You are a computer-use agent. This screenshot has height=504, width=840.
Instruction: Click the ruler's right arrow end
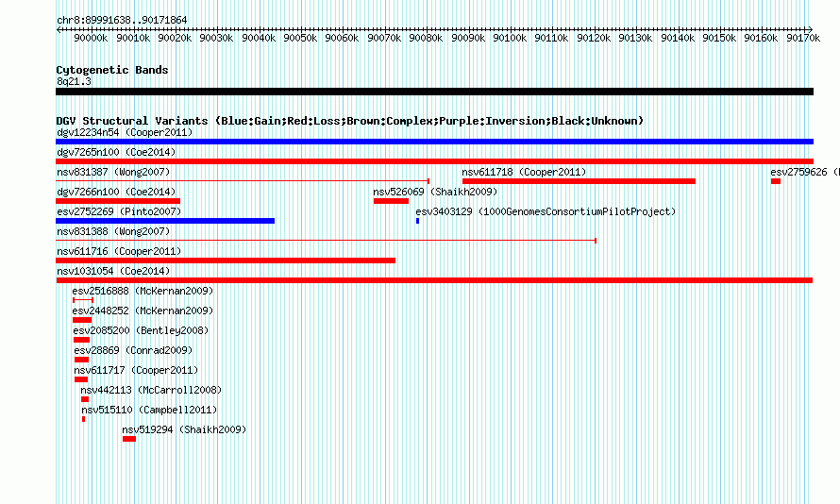811,29
